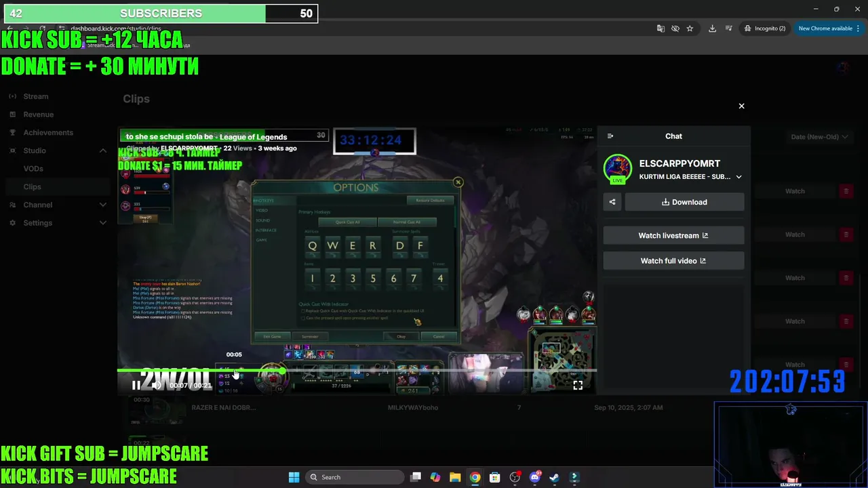Seek along the clip progress bar
Screen dimensions: 868x488
tap(357, 370)
